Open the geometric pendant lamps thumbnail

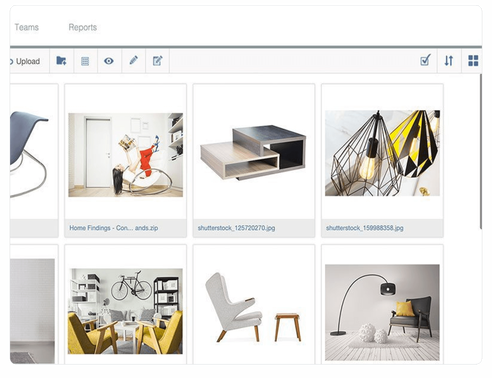click(382, 153)
